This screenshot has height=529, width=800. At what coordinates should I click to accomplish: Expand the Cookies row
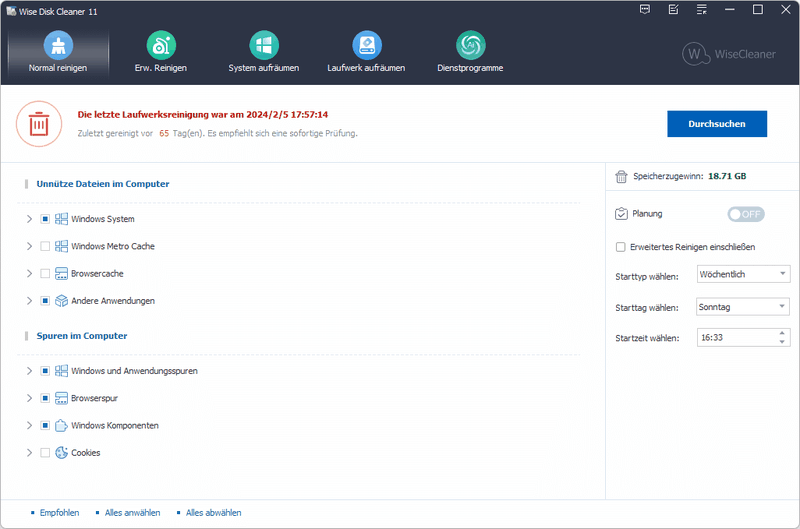click(x=29, y=452)
